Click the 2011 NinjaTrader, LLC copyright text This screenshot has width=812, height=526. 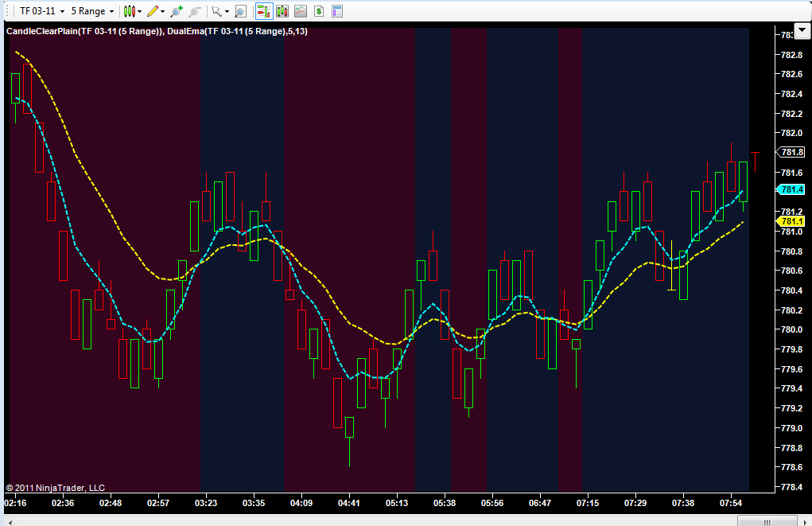pyautogui.click(x=56, y=488)
